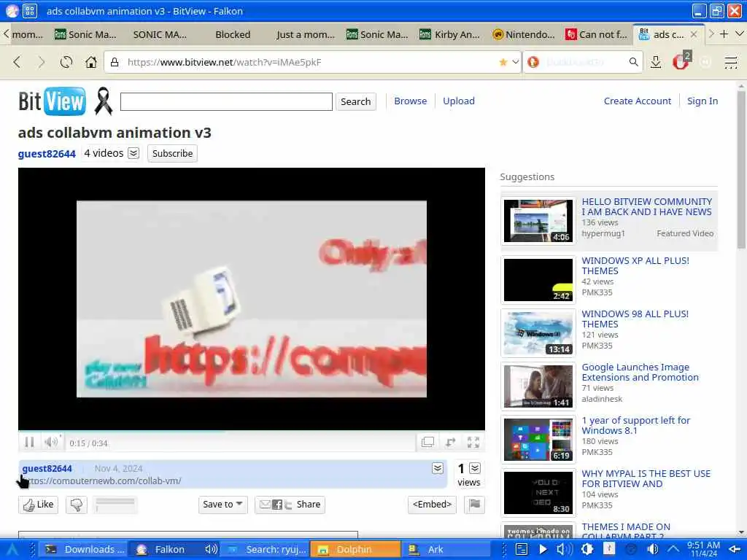The width and height of the screenshot is (747, 560).
Task: Open WINDOWS 98 ALL PLUS! THEMES thumbnail
Action: point(538,333)
